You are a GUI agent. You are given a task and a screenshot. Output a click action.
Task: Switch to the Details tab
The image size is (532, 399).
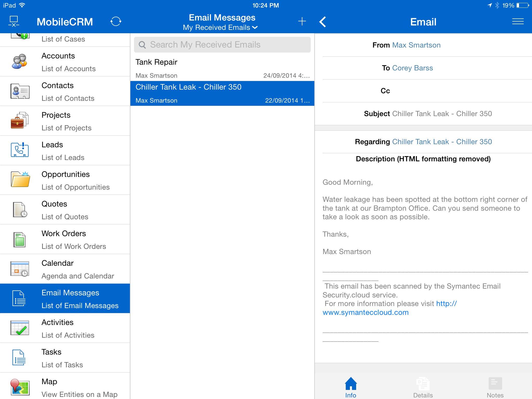(x=423, y=388)
